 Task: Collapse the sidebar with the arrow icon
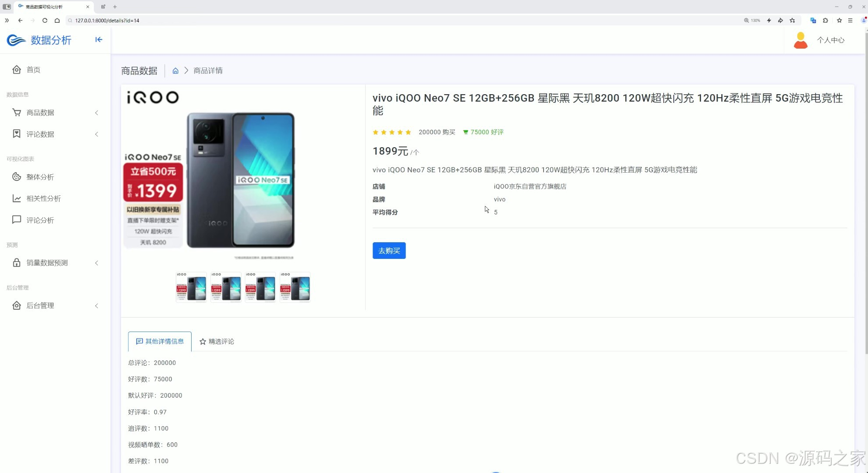pos(99,40)
